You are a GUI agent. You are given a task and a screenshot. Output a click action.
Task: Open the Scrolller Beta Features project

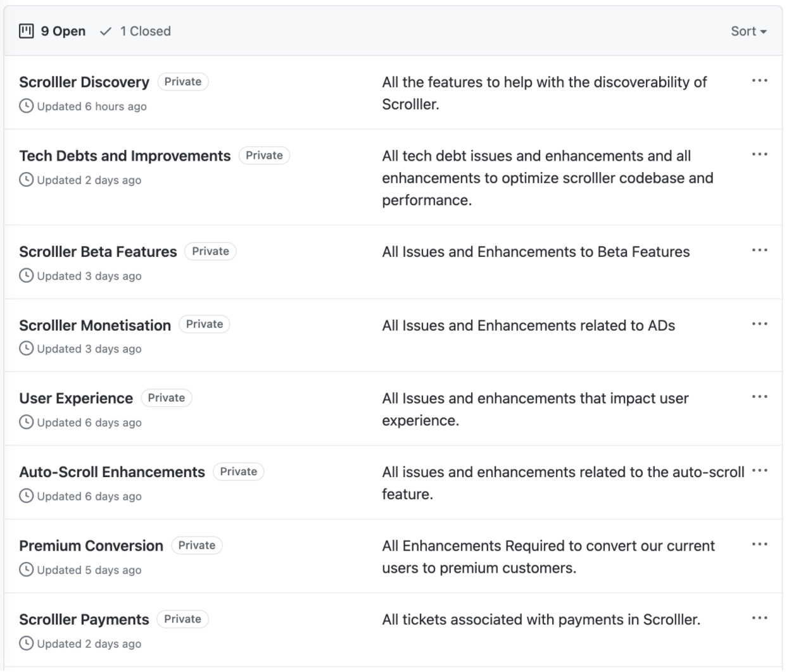pyautogui.click(x=98, y=252)
